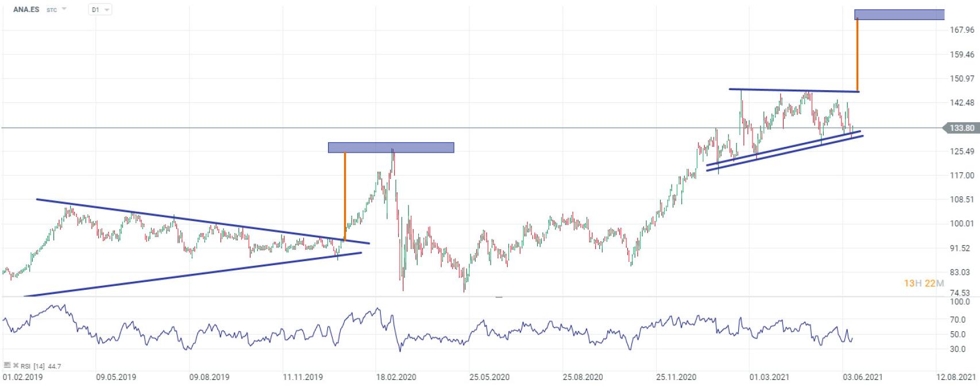Click the orange vertical line at top right

(x=857, y=55)
